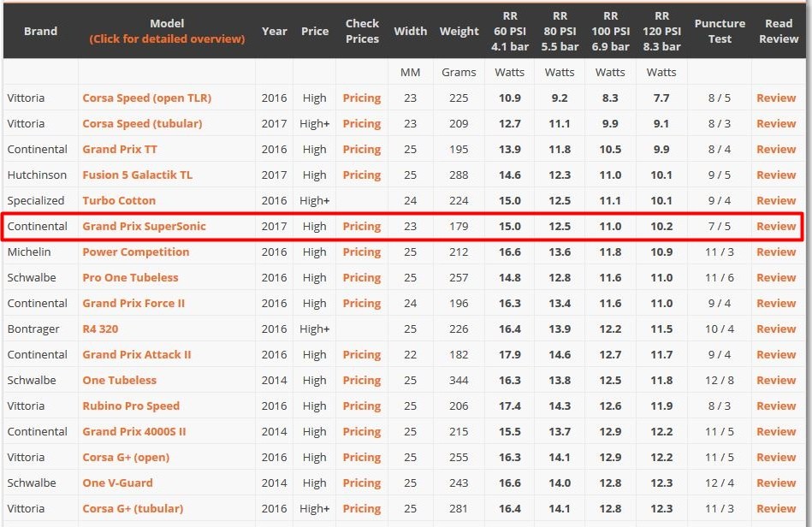812x527 pixels.
Task: Read Review of Corsa G+ (open)
Action: (x=776, y=457)
